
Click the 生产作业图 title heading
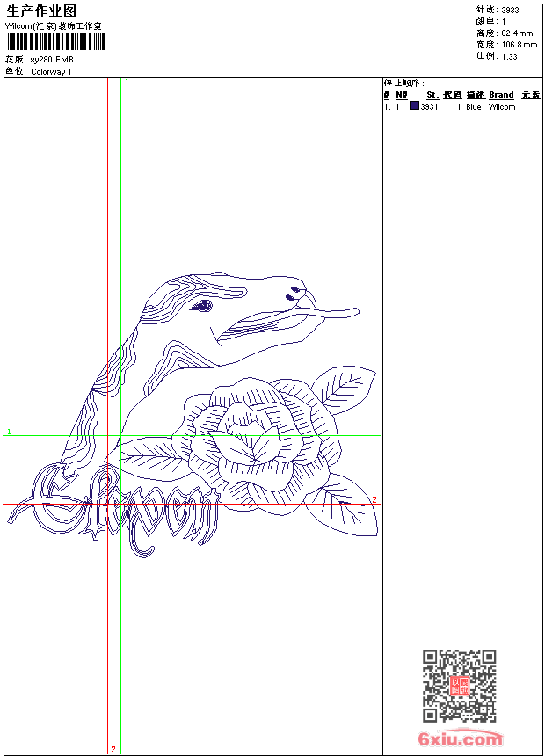(41, 11)
